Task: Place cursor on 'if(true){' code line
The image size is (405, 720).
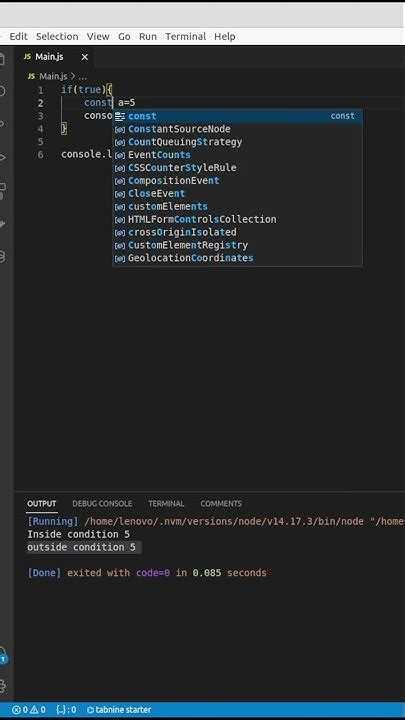Action: pos(87,90)
